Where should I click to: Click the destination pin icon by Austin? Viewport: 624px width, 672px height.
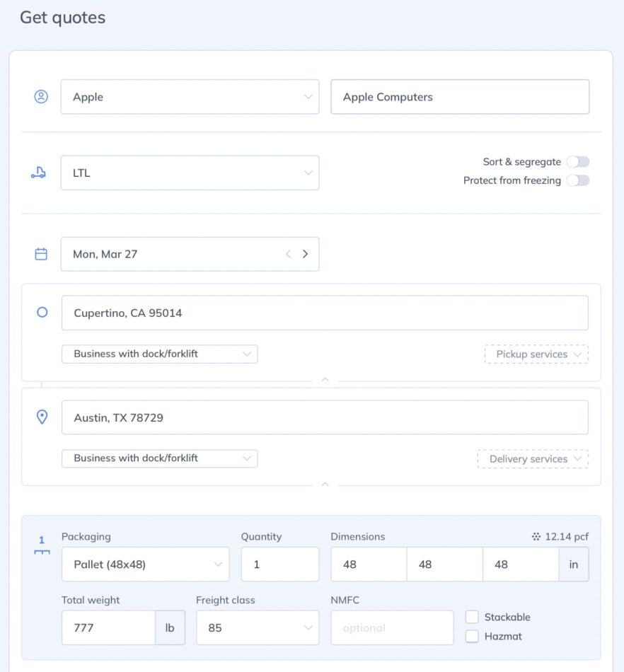(42, 417)
